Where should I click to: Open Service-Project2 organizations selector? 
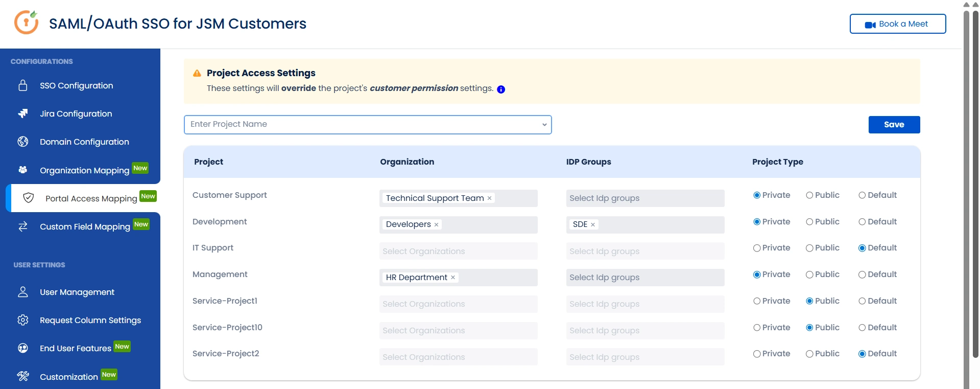[x=458, y=357]
